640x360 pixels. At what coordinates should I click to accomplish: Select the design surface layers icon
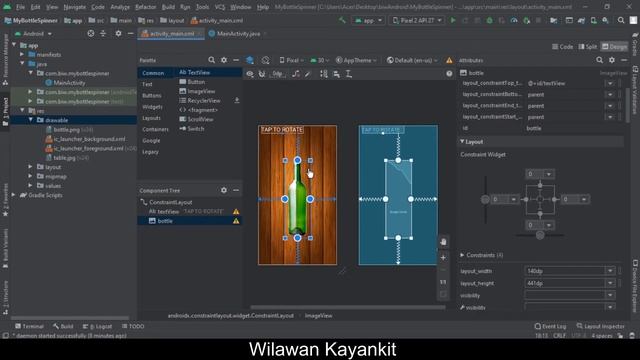250,60
